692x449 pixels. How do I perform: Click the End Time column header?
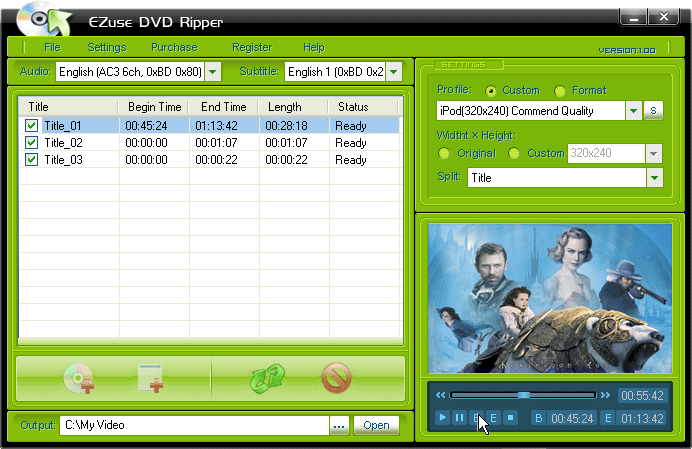click(224, 107)
